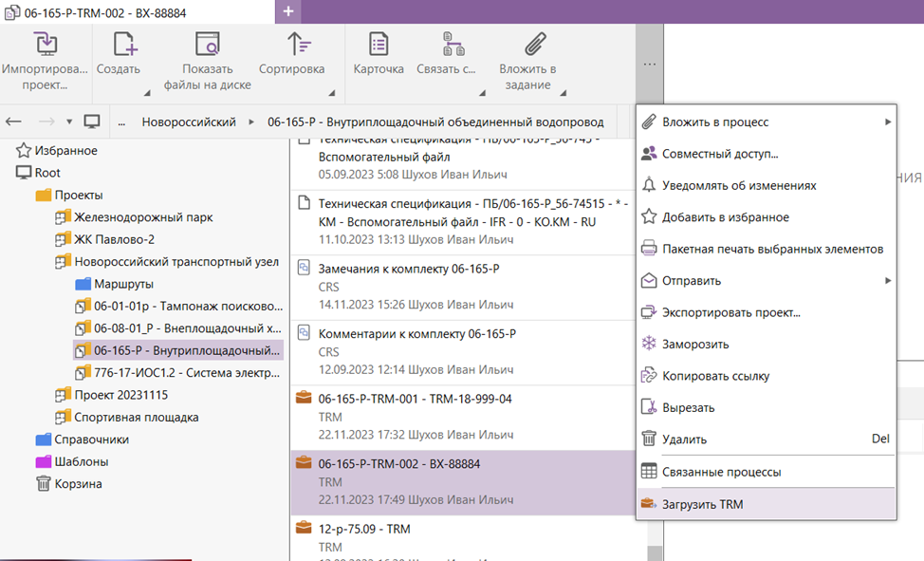Click the computer root icon in breadcrumb
Image resolution: width=924 pixels, height=561 pixels.
(x=91, y=122)
